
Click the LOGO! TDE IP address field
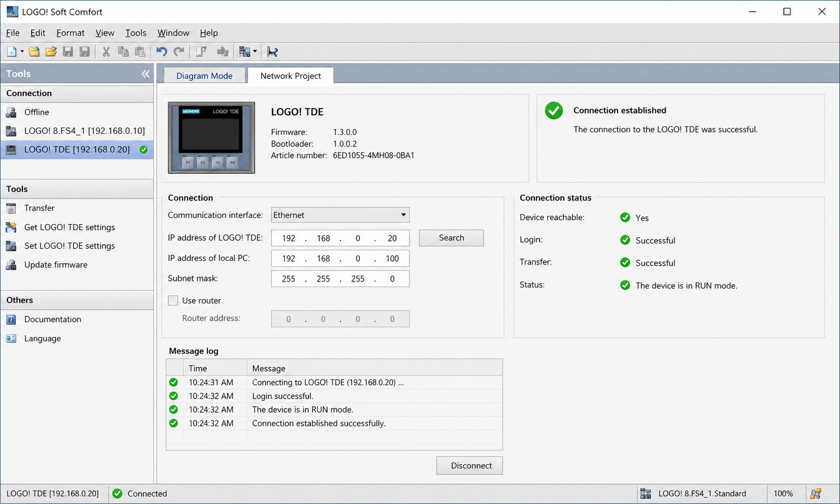point(340,238)
